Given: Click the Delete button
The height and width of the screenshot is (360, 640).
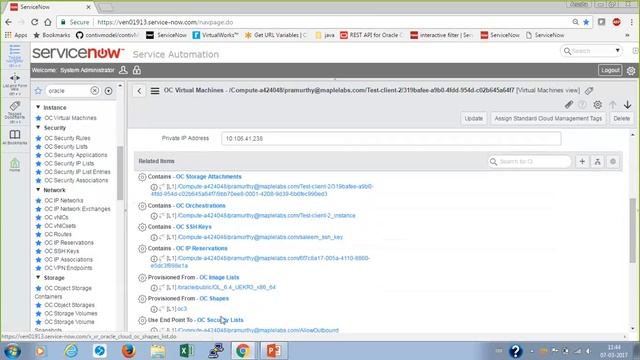Looking at the screenshot, I should coord(622,118).
